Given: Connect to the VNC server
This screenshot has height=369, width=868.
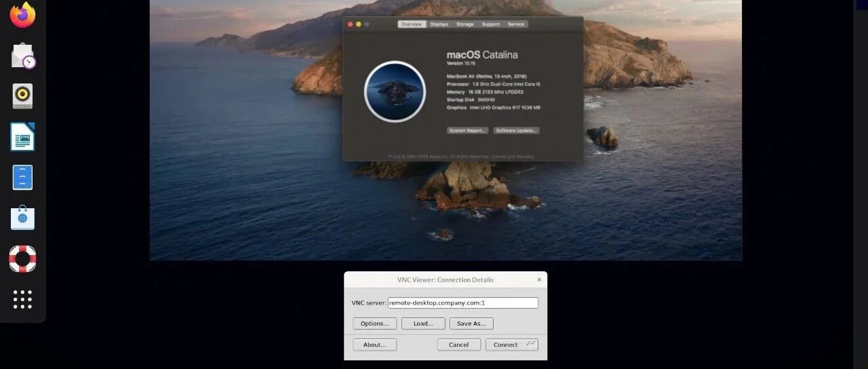Looking at the screenshot, I should tap(512, 345).
